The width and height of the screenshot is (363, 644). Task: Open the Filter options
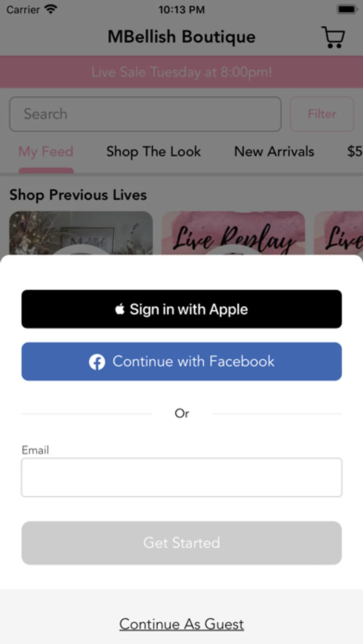click(x=322, y=114)
